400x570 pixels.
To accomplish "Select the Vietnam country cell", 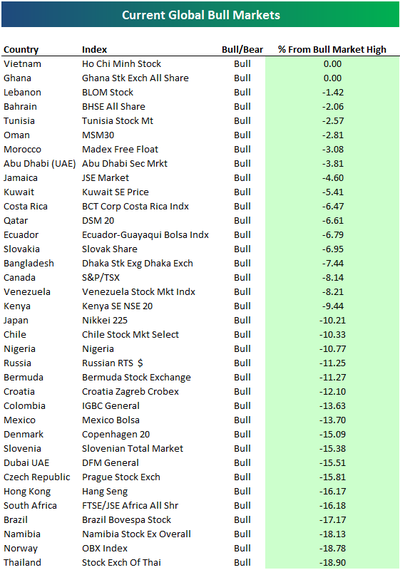I will 23,64.
